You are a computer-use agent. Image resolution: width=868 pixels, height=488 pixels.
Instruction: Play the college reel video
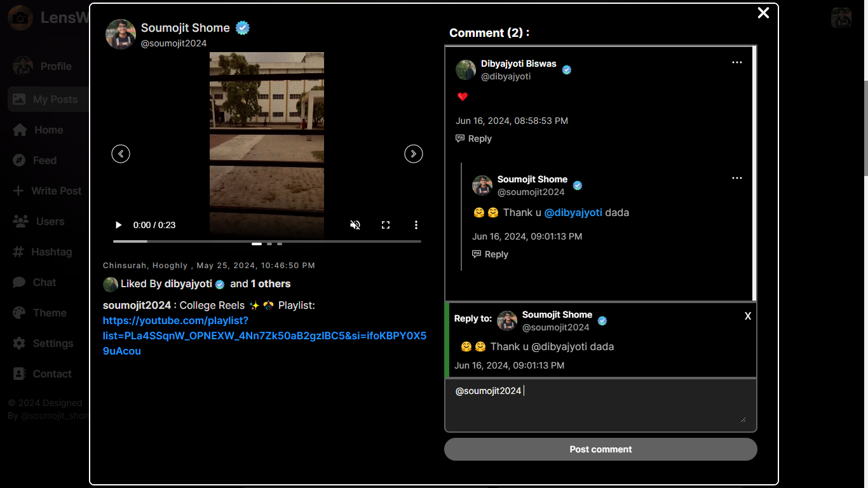(x=118, y=225)
